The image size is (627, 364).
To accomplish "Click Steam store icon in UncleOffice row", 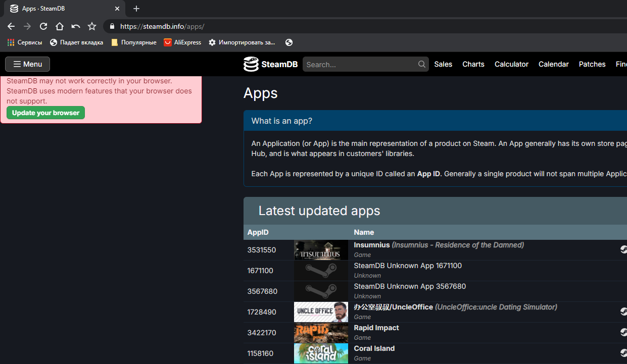I will 624,311.
